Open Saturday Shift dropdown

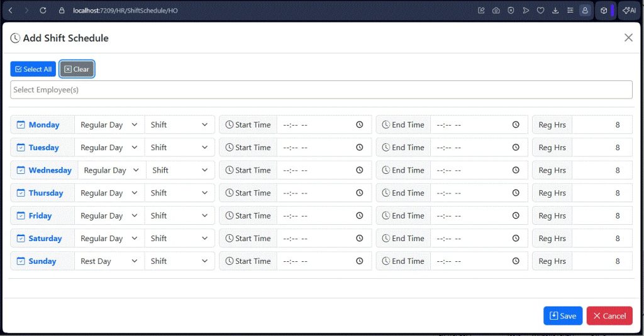point(179,239)
